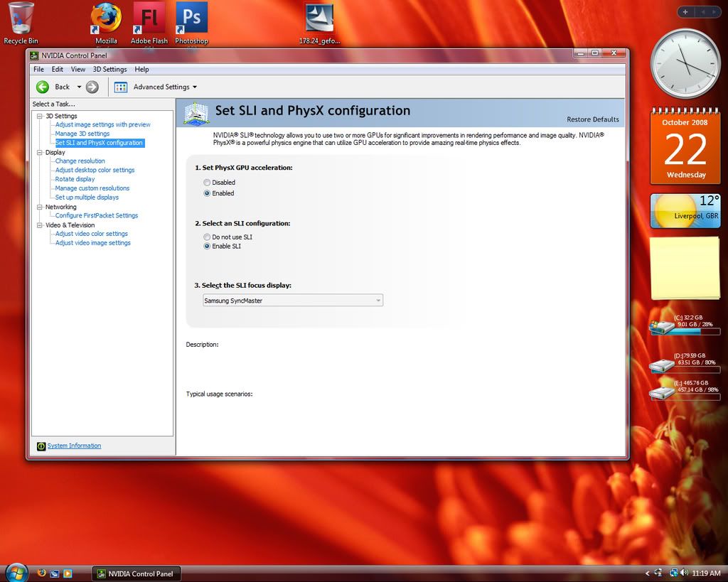The width and height of the screenshot is (728, 582).
Task: Select Manage 3D settings in task tree
Action: (82, 134)
